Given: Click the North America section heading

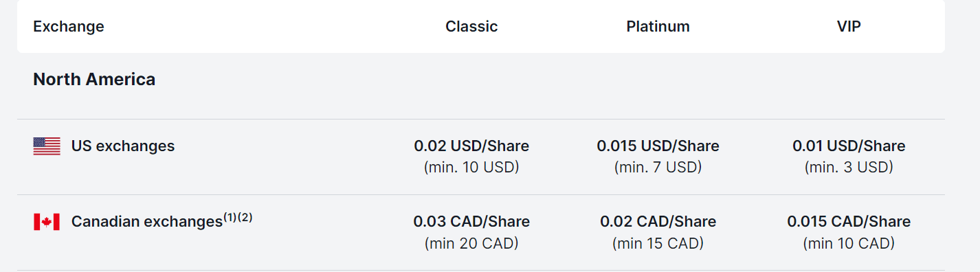Looking at the screenshot, I should coord(94,80).
